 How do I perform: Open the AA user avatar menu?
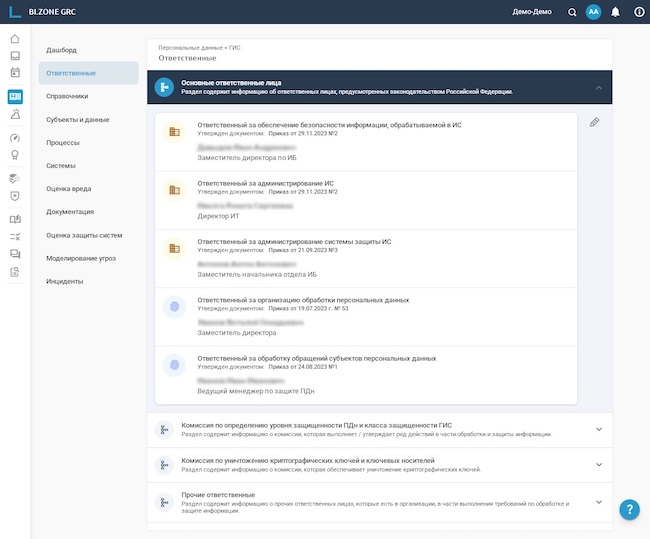(x=594, y=12)
